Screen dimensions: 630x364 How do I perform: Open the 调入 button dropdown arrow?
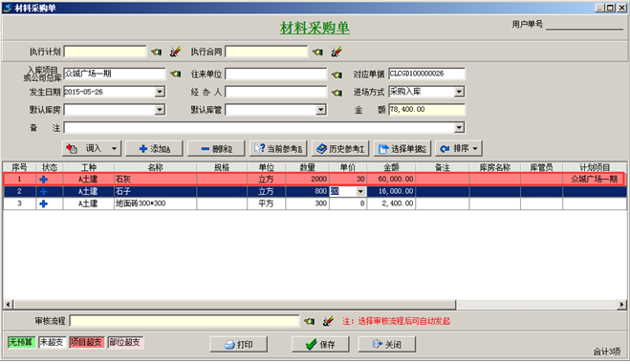[x=114, y=149]
